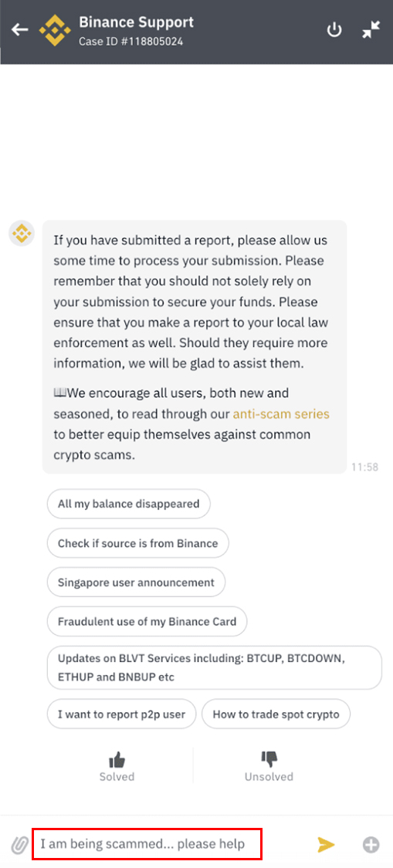393x868 pixels.
Task: End chat with the power icon
Action: [334, 30]
